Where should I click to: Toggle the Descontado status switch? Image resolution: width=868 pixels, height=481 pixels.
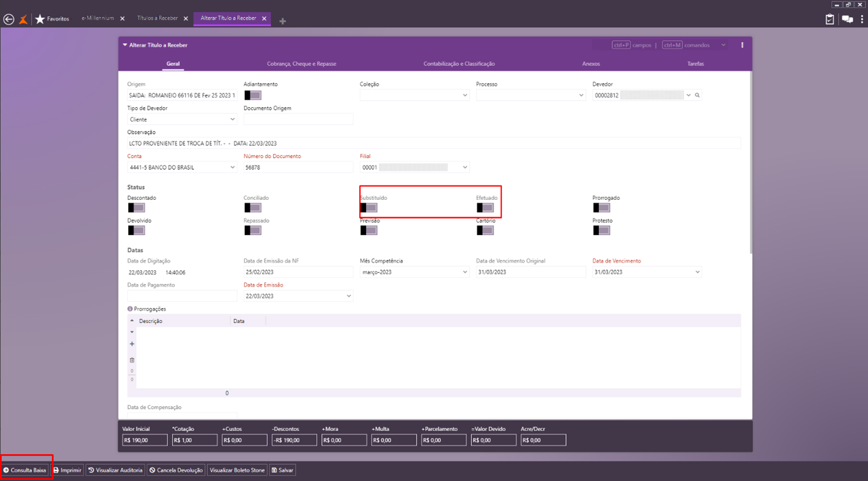click(x=136, y=208)
